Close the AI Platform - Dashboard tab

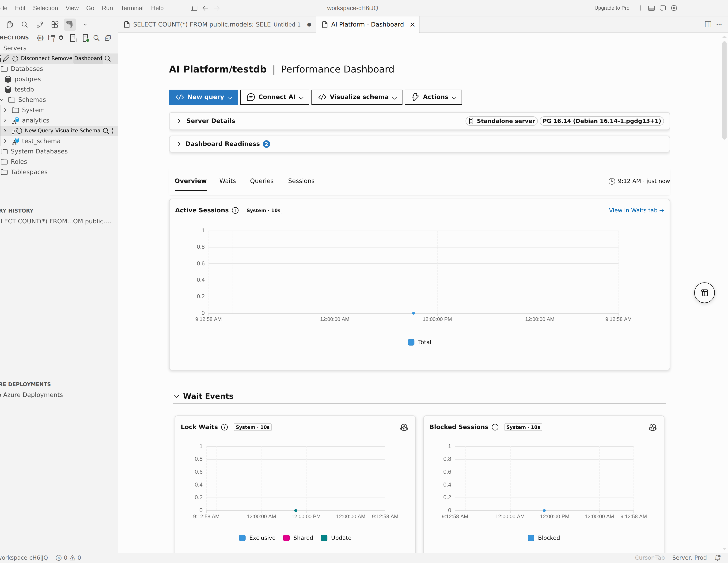pyautogui.click(x=412, y=25)
